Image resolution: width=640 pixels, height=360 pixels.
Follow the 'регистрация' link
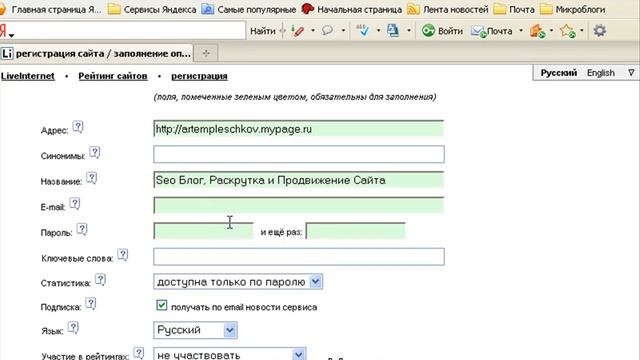pyautogui.click(x=199, y=76)
